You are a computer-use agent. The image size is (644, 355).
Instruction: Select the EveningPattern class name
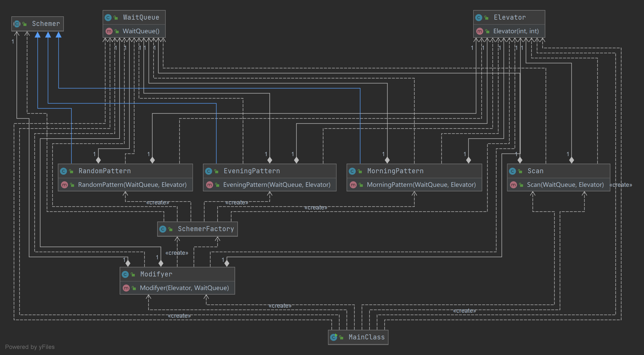point(252,171)
